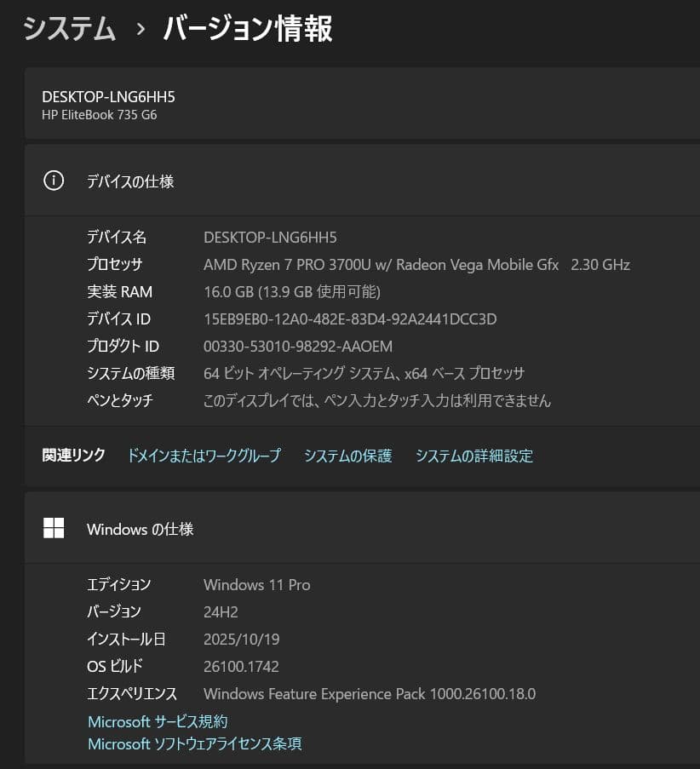Open the Microsoft ソフトウェアライセンス条項 link
Screen dimensions: 700x769
coord(194,743)
